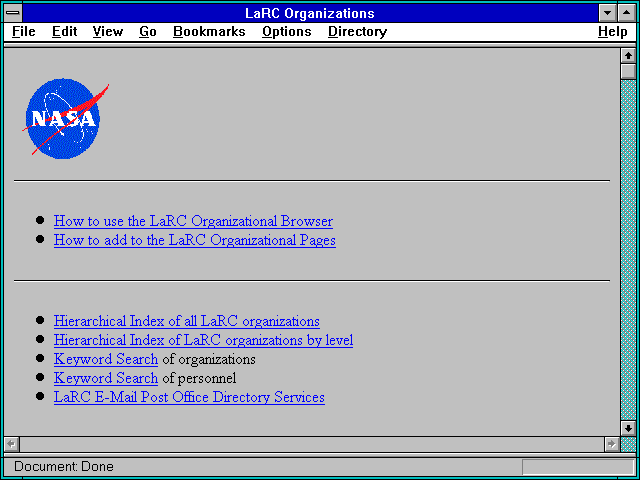The width and height of the screenshot is (640, 480).
Task: Click the Document: Done status text
Action: 64,467
